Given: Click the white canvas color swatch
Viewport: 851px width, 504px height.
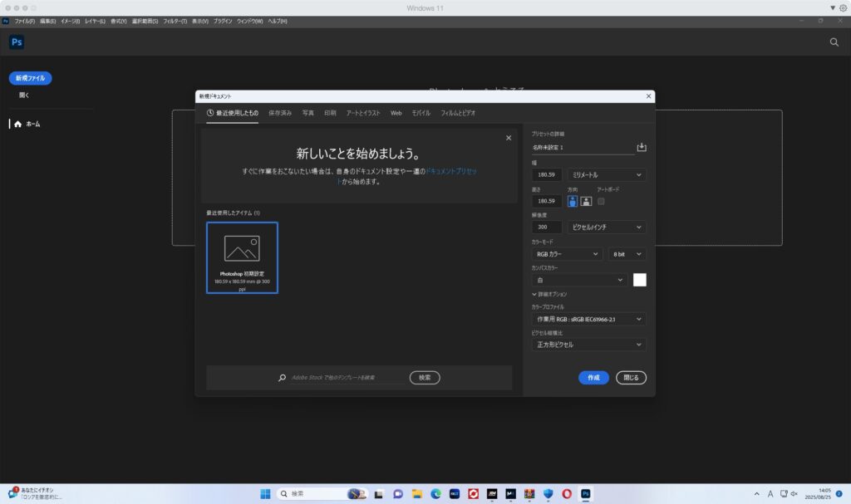Looking at the screenshot, I should point(639,280).
